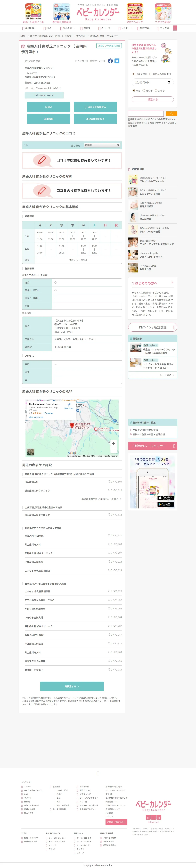Click the pencil icon in photo banner
196x868 pixels.
(42, 191)
